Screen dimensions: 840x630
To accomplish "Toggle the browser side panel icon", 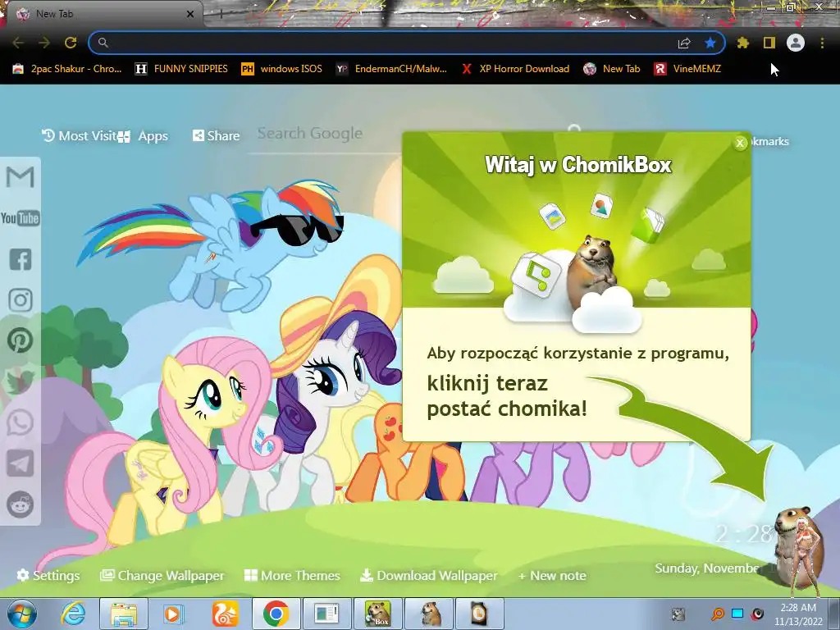I will pos(769,43).
